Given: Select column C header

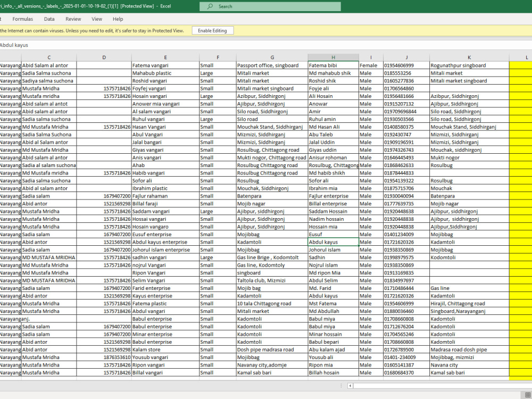Looking at the screenshot, I should point(49,57).
